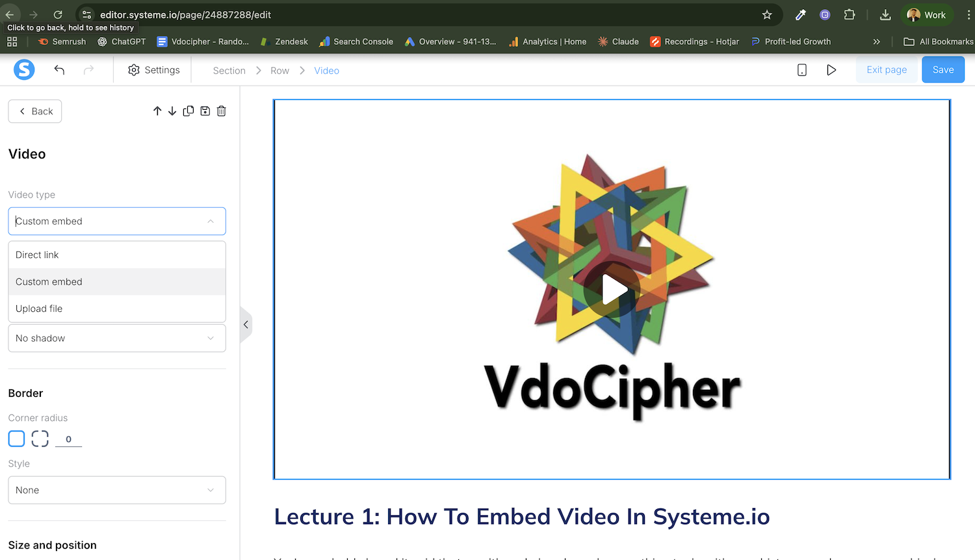Screen dimensions: 975x560
Task: Collapse the left sidebar panel
Action: 246,324
